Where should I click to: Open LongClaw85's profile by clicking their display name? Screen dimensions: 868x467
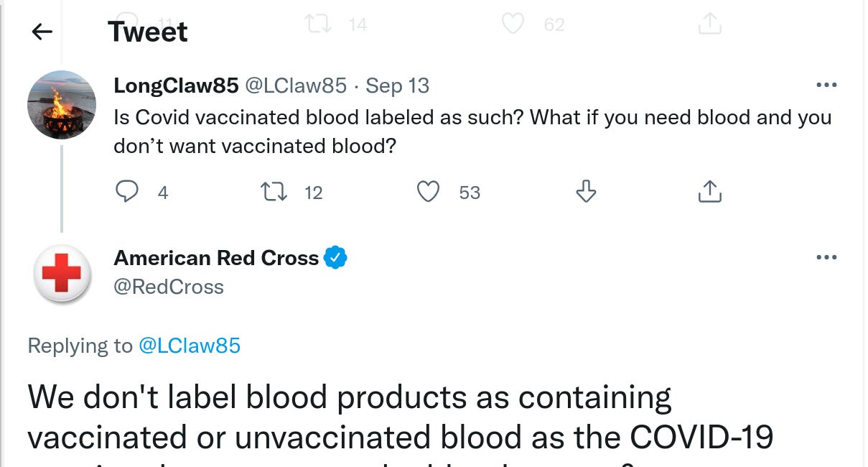coord(176,85)
